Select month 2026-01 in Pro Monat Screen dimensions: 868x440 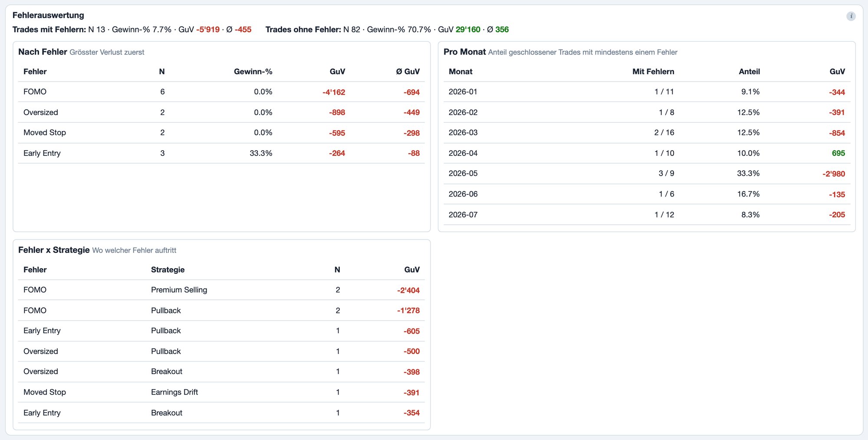[463, 92]
